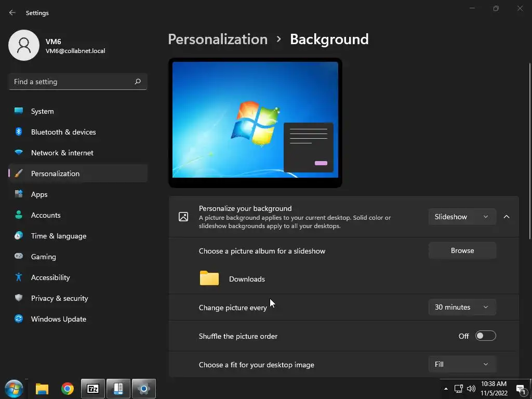Click the Choose a picture album for a slideshow label
The image size is (532, 399).
click(262, 251)
